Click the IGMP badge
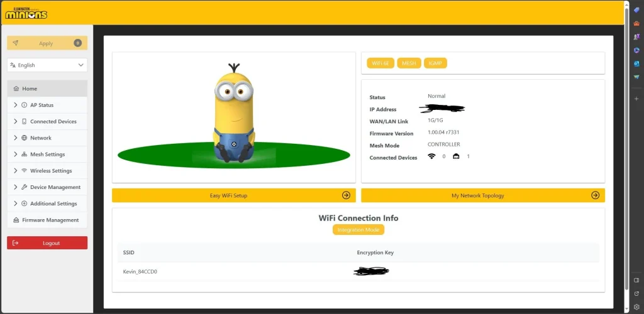 pos(435,63)
